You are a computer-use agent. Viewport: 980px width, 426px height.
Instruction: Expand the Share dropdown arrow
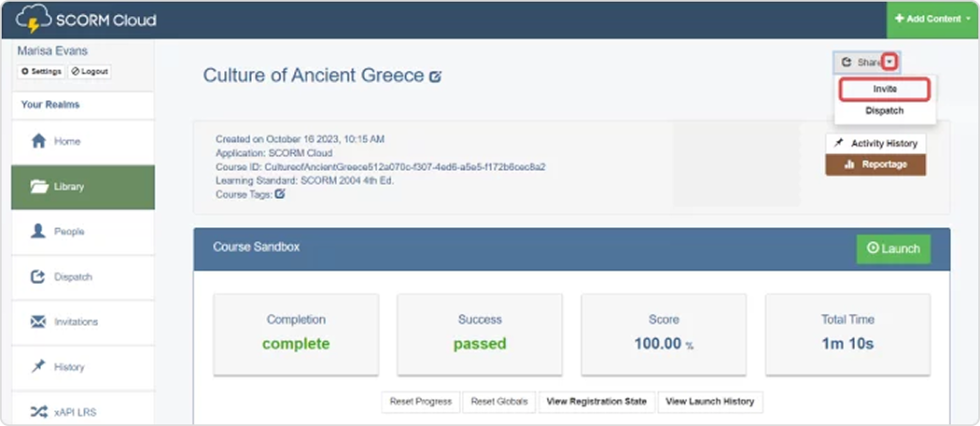click(x=890, y=62)
